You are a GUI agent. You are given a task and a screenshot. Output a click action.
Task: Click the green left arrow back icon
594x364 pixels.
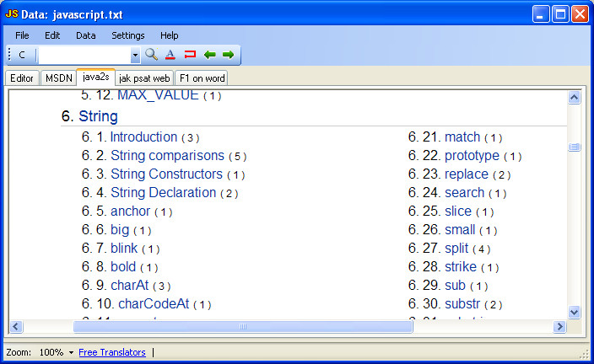(209, 55)
